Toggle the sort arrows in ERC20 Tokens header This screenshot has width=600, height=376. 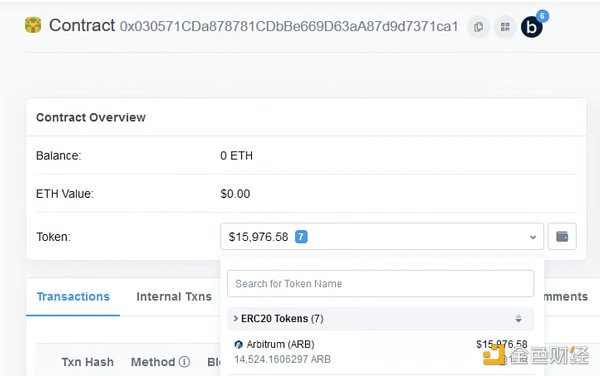tap(518, 319)
